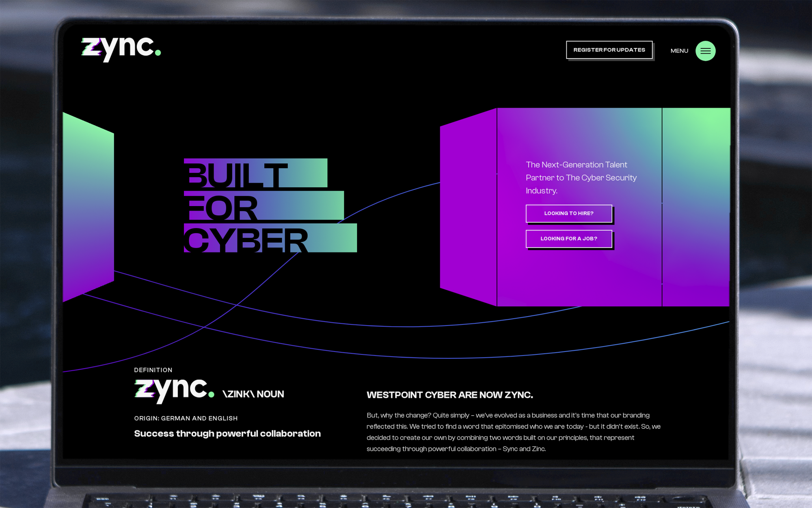Click the Westpoint Cyber Are Now Zync heading

click(x=450, y=395)
